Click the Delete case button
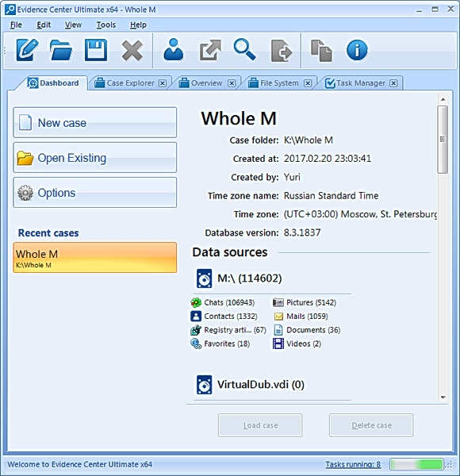This screenshot has height=476, width=460. click(371, 425)
